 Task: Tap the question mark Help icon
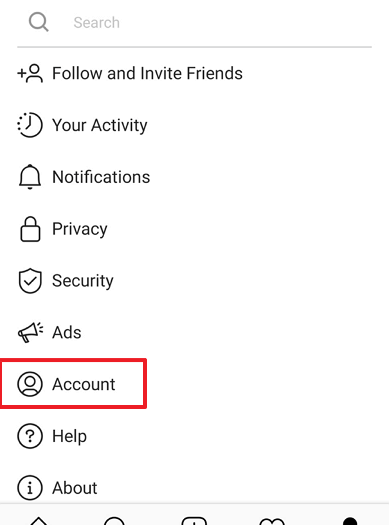[30, 436]
